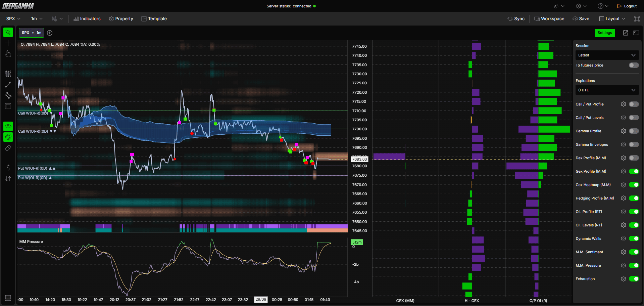Image resolution: width=644 pixels, height=306 pixels.
Task: Expand the chart type dropdown
Action: pos(57,19)
